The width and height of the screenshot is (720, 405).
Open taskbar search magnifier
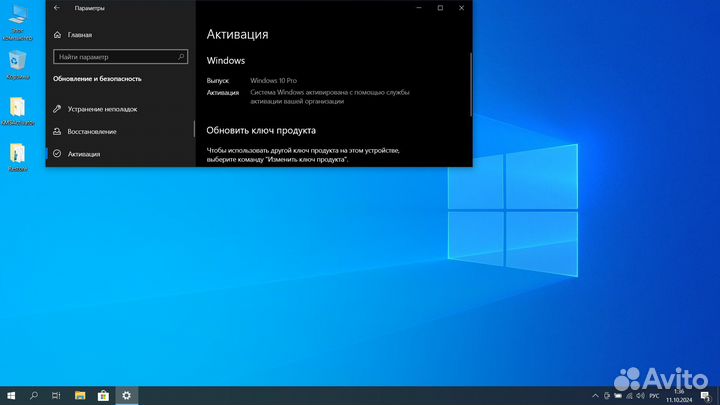(34, 395)
